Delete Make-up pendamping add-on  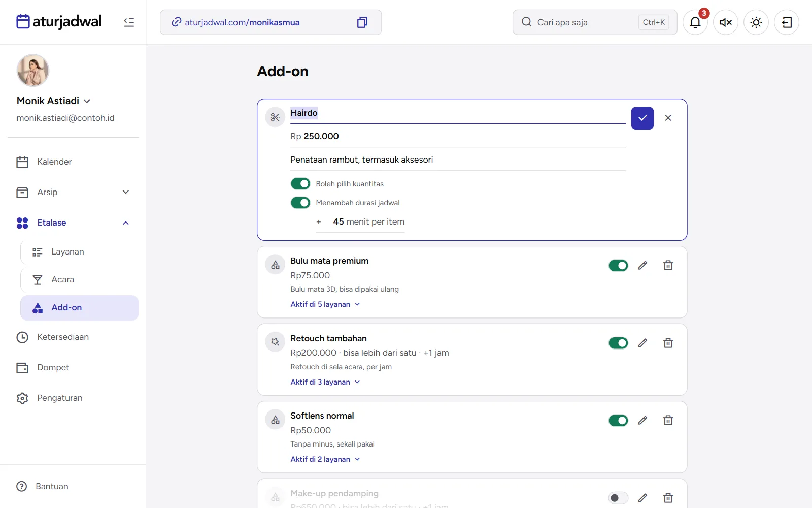[x=668, y=498]
